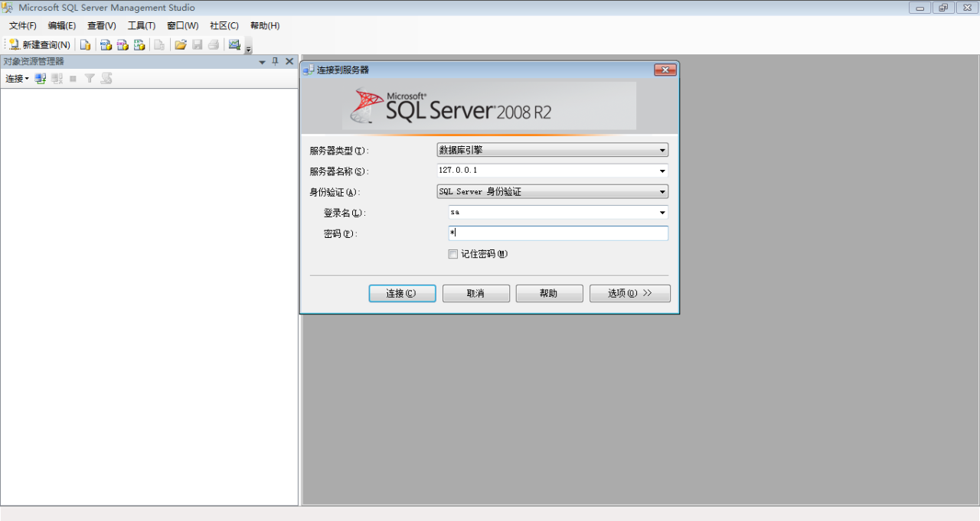The width and height of the screenshot is (980, 521).
Task: Click the server name 127.0.0.1 text
Action: click(458, 171)
